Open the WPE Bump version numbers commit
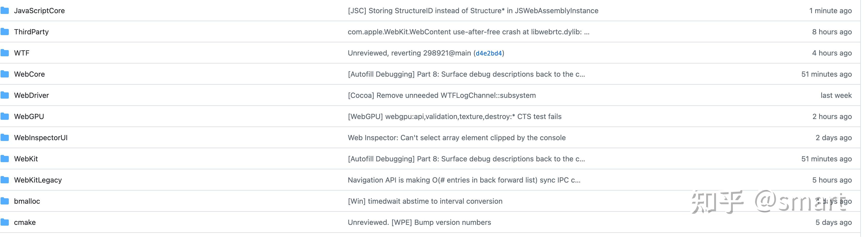Screen dimensions: 868x237 [x=419, y=223]
